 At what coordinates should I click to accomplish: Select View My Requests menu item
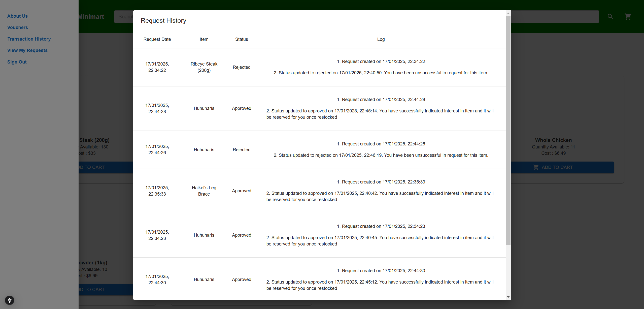[27, 50]
